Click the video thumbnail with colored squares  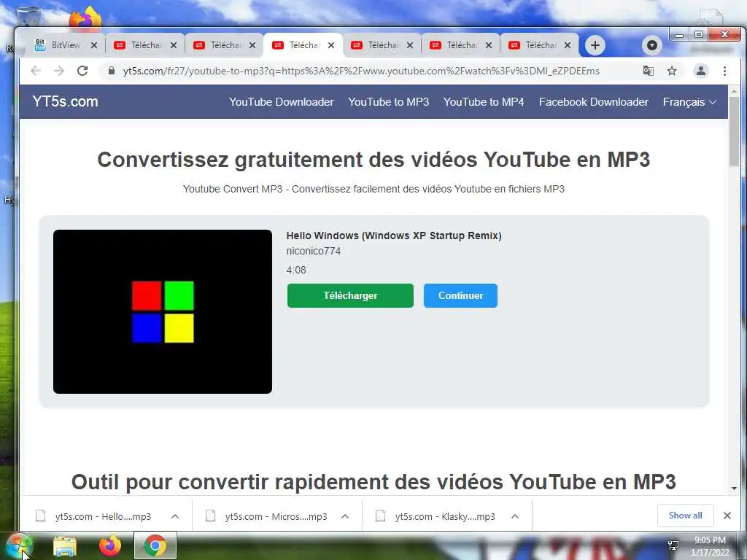coord(163,311)
